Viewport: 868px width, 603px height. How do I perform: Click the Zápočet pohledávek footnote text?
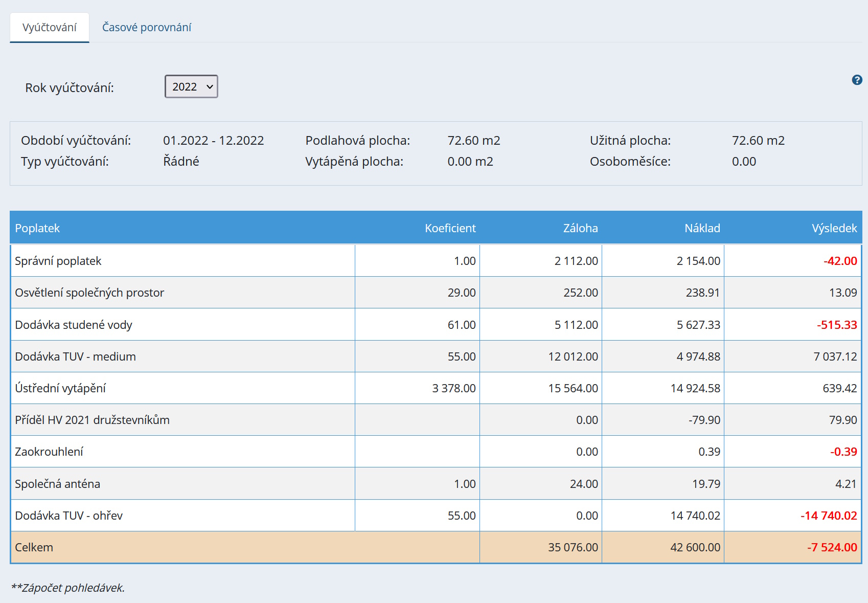click(x=68, y=588)
